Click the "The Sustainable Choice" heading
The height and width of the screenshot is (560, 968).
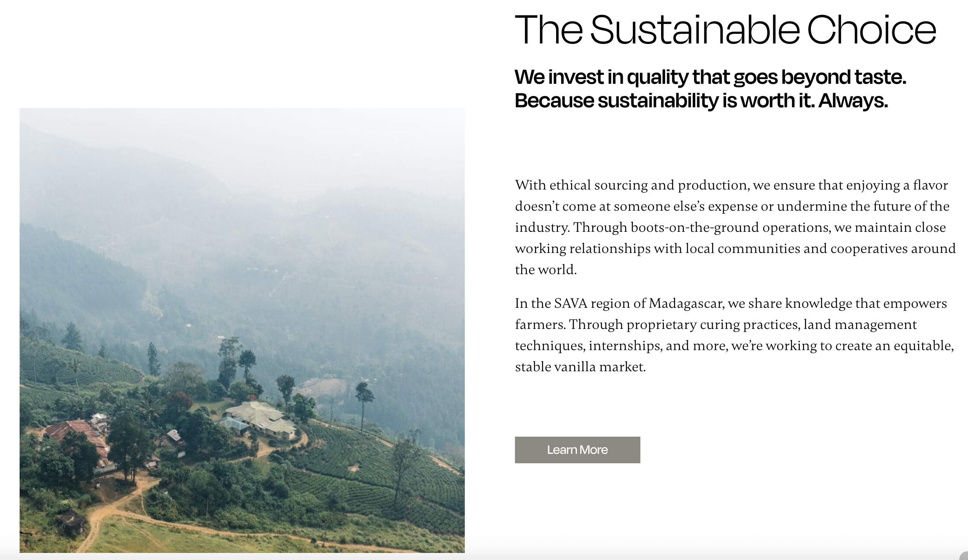(x=725, y=30)
